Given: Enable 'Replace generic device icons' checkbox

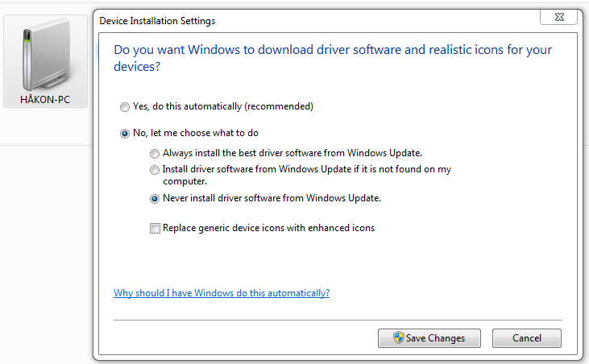Looking at the screenshot, I should click(155, 228).
